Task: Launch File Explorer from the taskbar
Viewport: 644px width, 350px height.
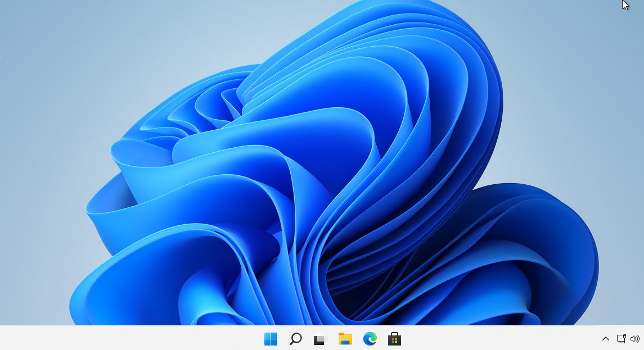Action: (x=345, y=339)
